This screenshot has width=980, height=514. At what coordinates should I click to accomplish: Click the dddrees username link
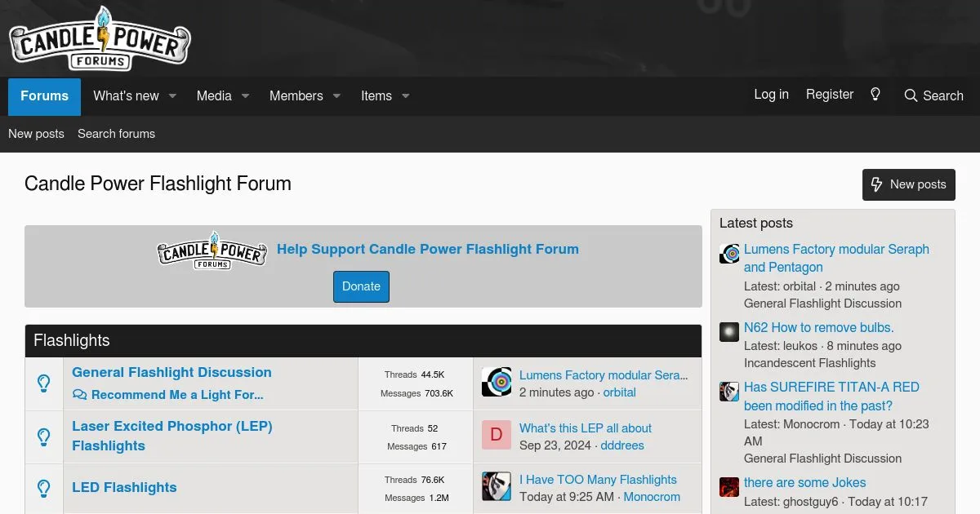(622, 445)
